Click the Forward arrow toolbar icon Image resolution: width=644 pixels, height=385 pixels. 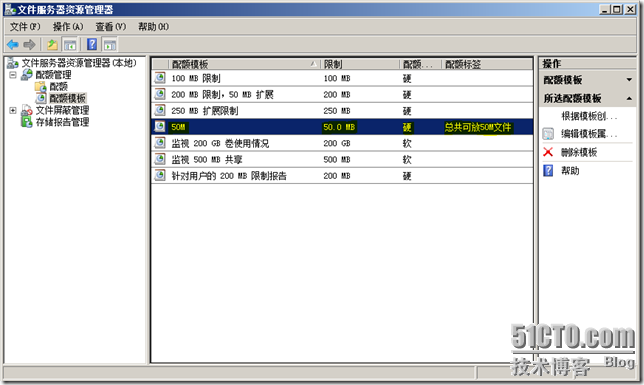(30, 44)
